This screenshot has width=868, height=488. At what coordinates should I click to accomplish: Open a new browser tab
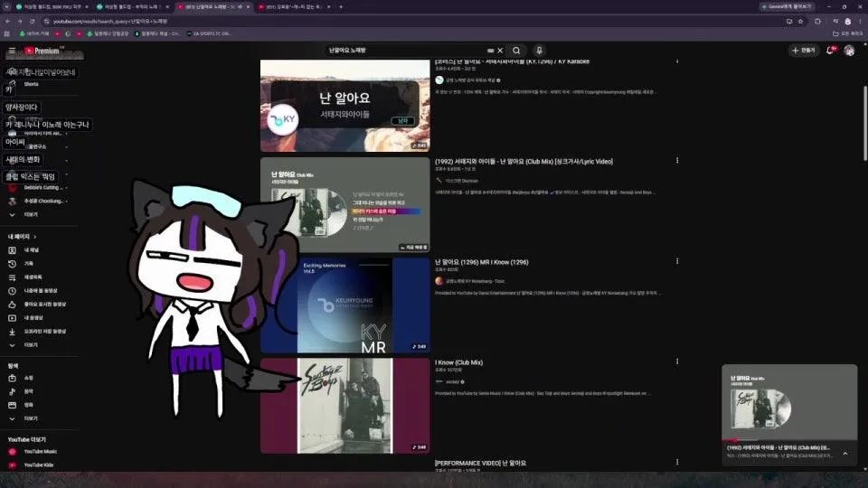(x=341, y=6)
